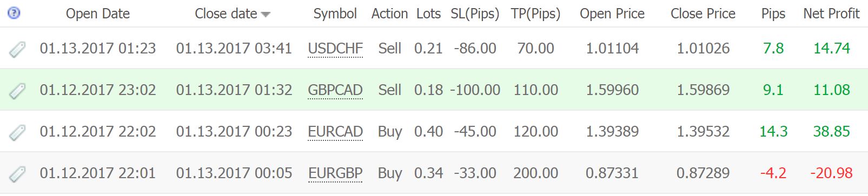
Task: Sort by the Action column header
Action: click(389, 14)
